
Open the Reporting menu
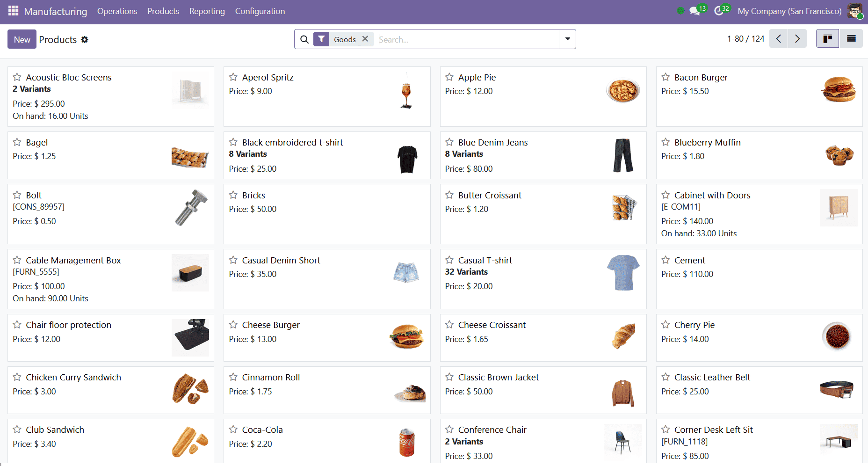pos(207,11)
